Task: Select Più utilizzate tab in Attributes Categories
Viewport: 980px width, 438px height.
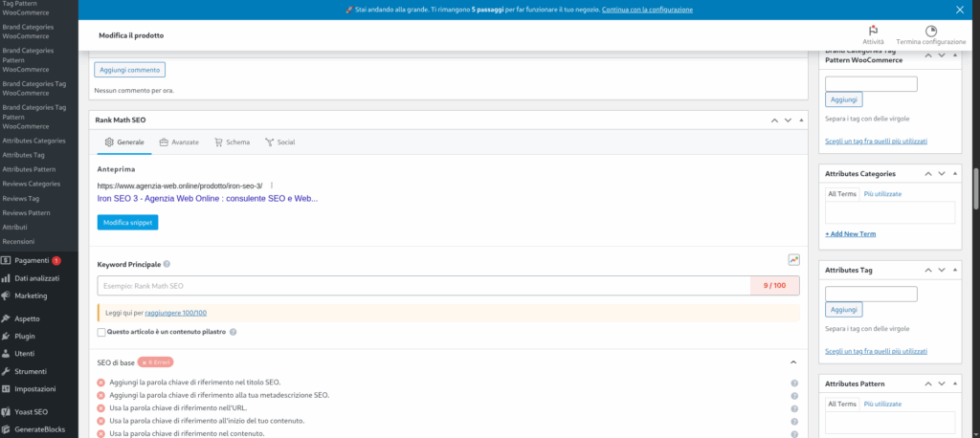Action: click(x=882, y=194)
